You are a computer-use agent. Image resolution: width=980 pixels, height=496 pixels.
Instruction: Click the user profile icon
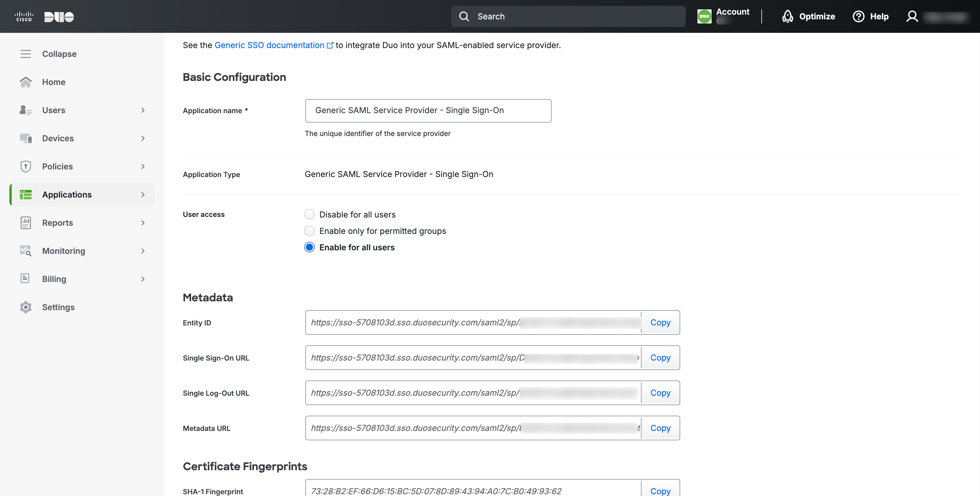[x=912, y=16]
